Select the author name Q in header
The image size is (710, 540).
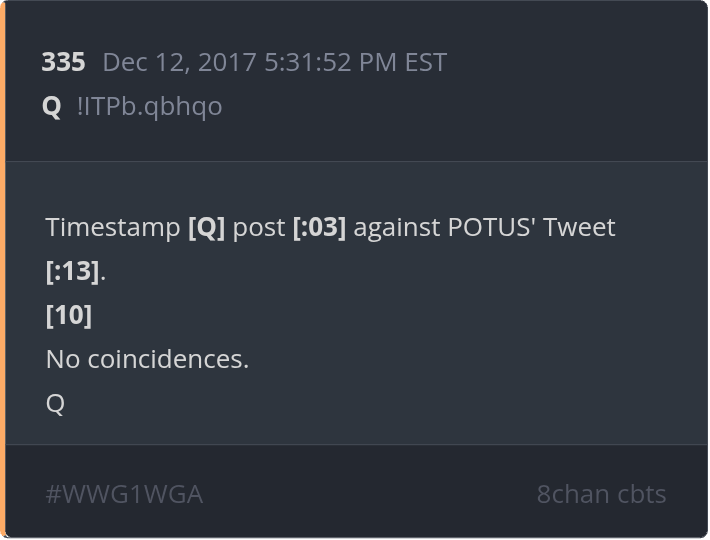[x=51, y=106]
